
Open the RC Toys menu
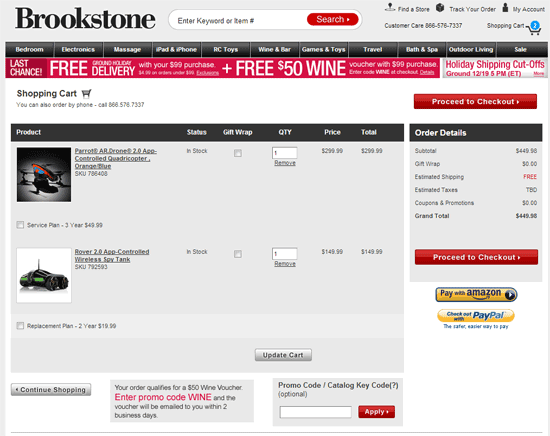pos(226,49)
